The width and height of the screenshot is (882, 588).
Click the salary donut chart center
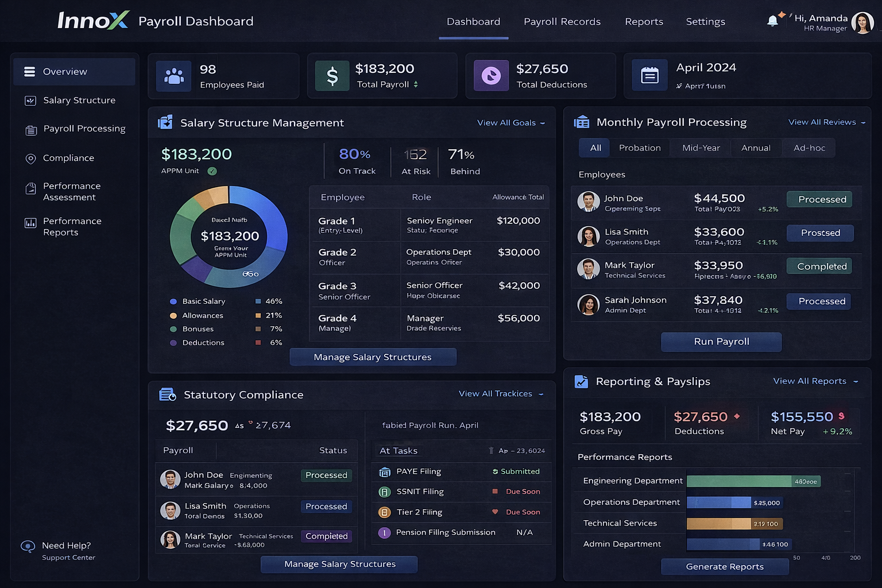point(230,236)
